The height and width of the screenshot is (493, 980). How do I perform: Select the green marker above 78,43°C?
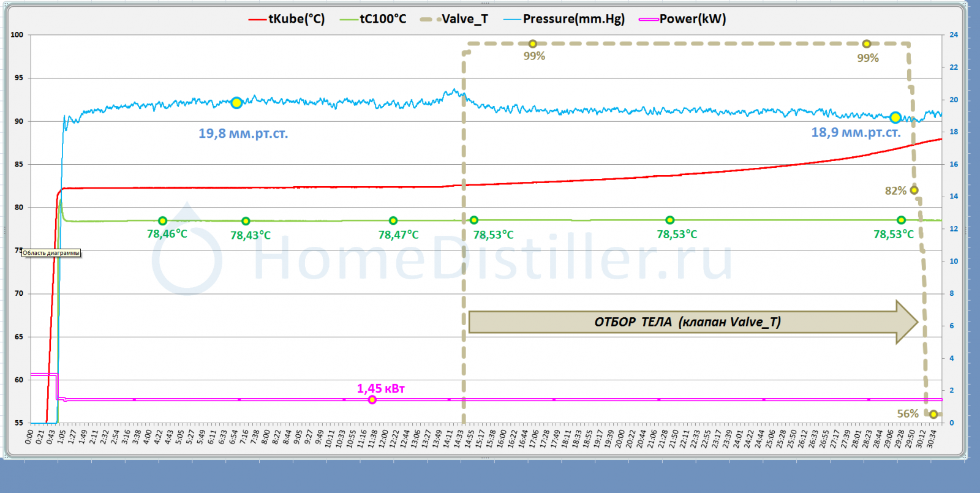coord(246,221)
